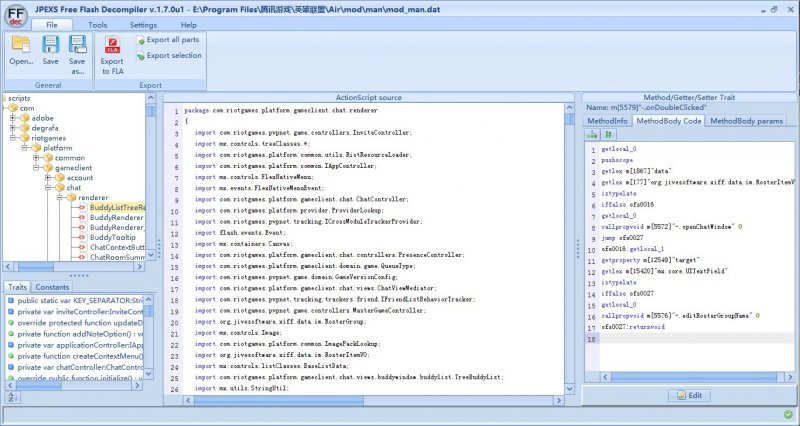This screenshot has width=800, height=426.
Task: Open the Tools ribbon tab
Action: pyautogui.click(x=97, y=24)
